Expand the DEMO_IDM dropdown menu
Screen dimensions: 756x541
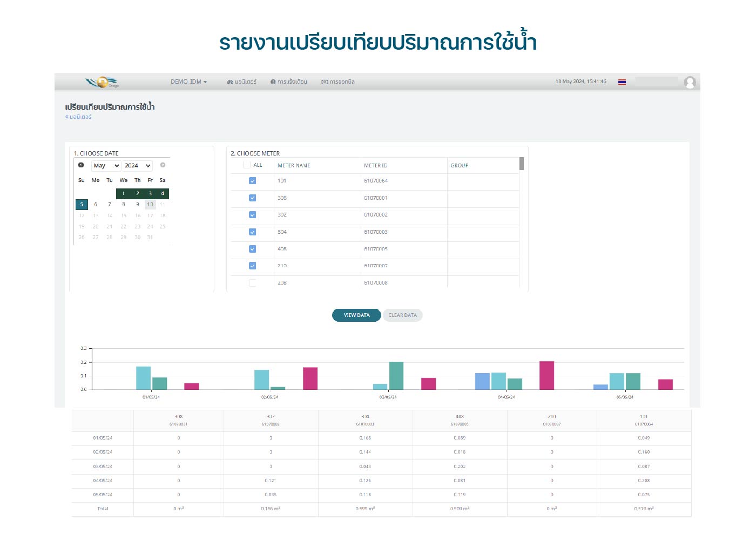(188, 82)
